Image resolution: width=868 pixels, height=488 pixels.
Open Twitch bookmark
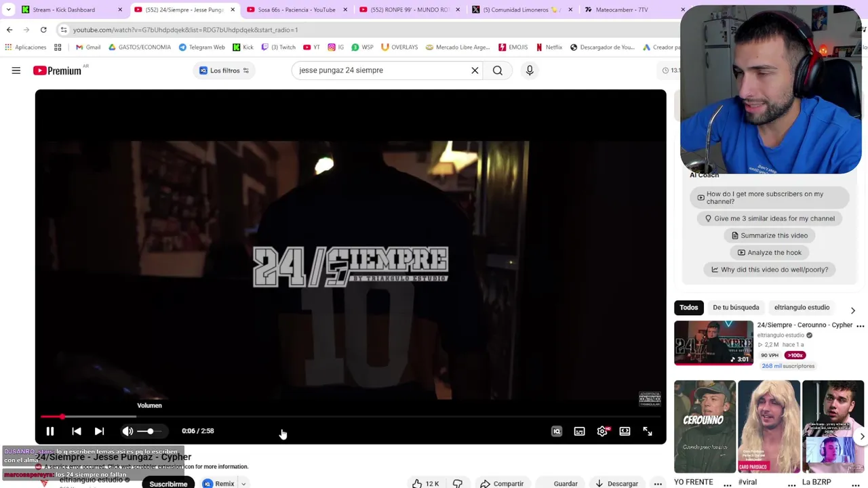click(x=279, y=47)
